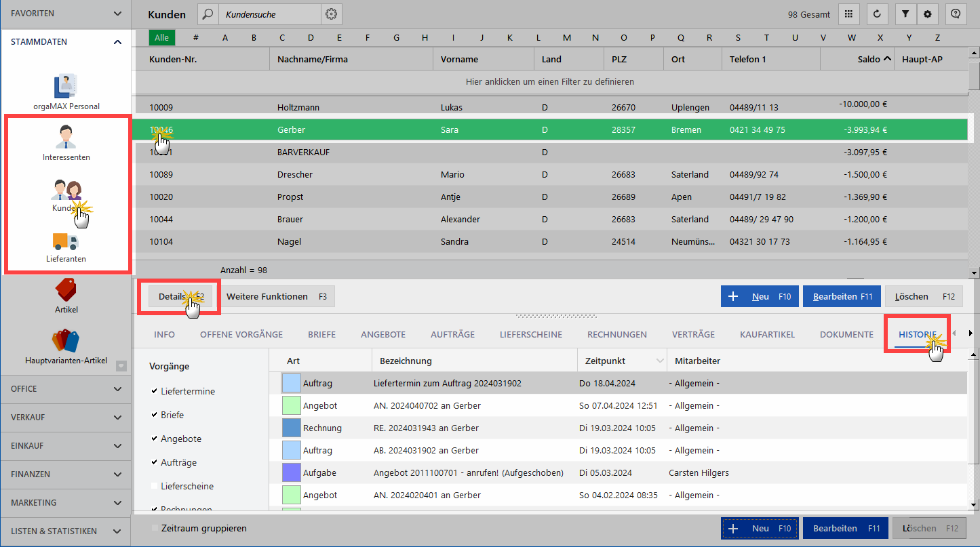Select customer 10089 Drescher
980x547 pixels.
[550, 174]
